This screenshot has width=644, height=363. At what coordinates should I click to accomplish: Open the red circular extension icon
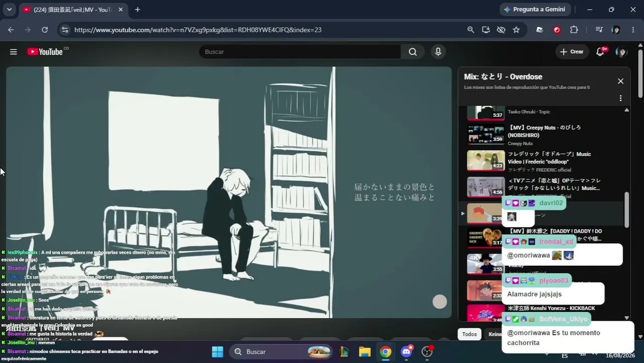click(x=557, y=30)
